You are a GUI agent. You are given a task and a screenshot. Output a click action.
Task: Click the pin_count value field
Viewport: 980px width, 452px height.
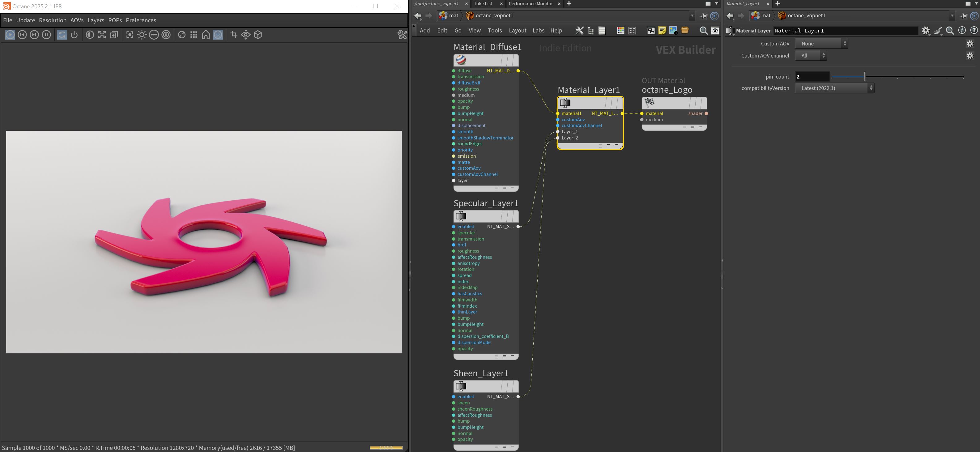coord(812,76)
